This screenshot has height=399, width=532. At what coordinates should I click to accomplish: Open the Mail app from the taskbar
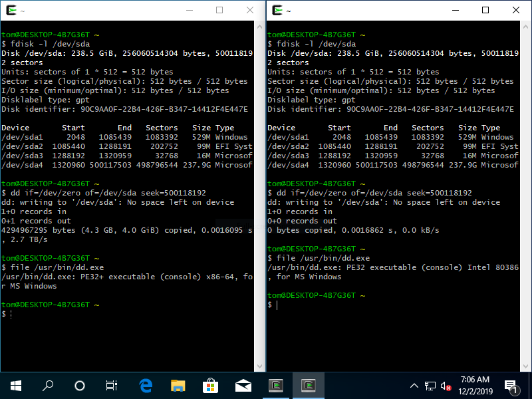(x=243, y=385)
